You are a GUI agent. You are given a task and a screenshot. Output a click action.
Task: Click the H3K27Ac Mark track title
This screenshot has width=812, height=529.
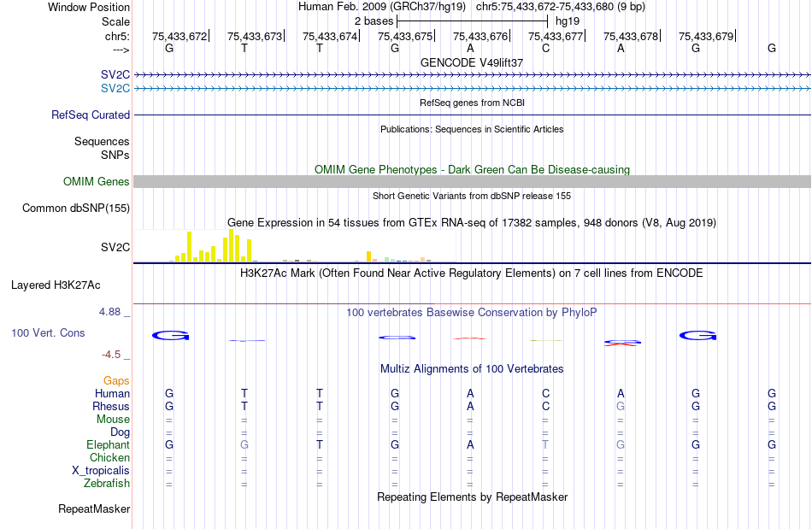pos(472,273)
